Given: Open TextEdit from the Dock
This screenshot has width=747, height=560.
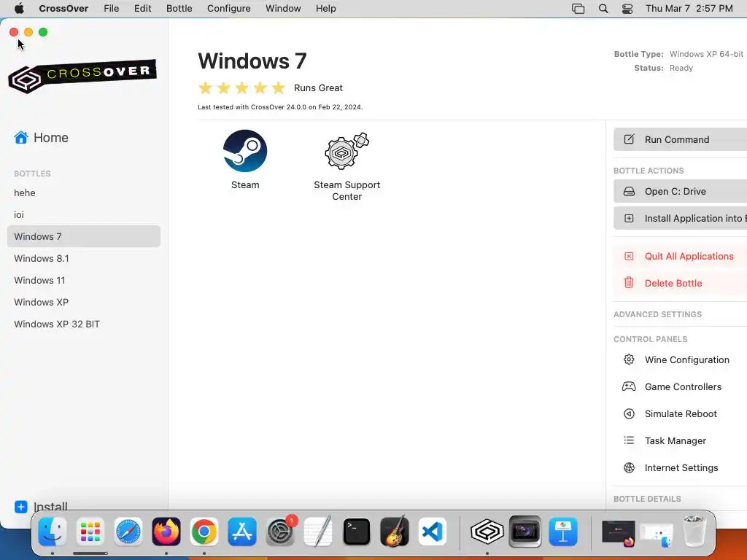Looking at the screenshot, I should [x=318, y=532].
